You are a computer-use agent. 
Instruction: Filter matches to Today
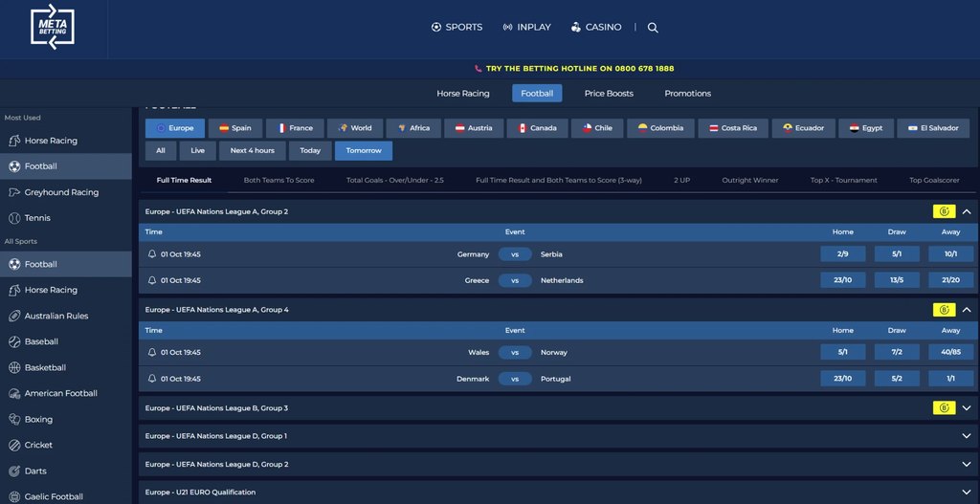point(310,150)
